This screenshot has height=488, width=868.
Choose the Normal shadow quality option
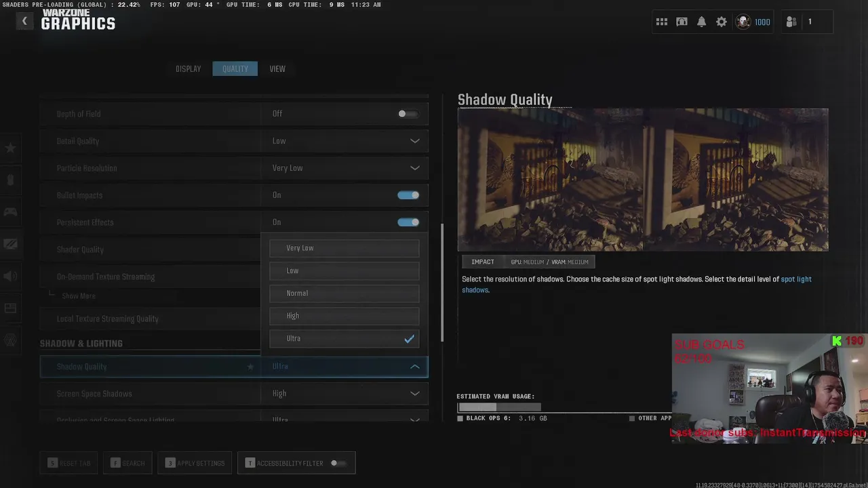pos(344,293)
